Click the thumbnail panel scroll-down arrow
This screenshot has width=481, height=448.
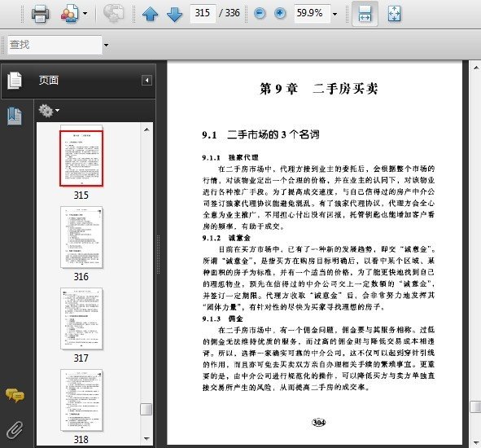click(x=146, y=439)
